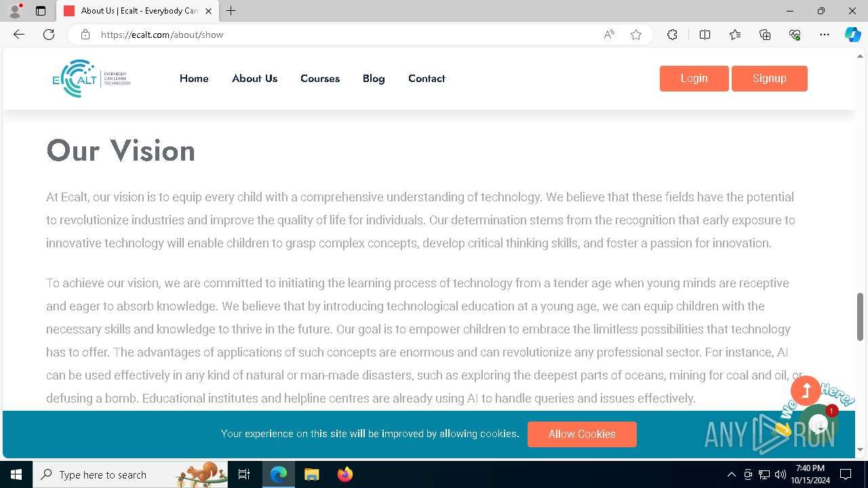Click the page vertical scrollbar thumb
Image resolution: width=868 pixels, height=488 pixels.
[861, 317]
